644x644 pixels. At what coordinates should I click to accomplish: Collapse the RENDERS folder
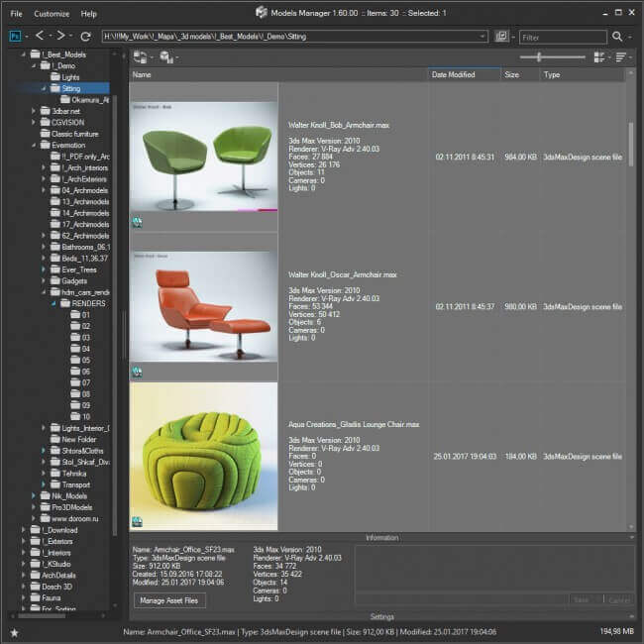tap(54, 303)
